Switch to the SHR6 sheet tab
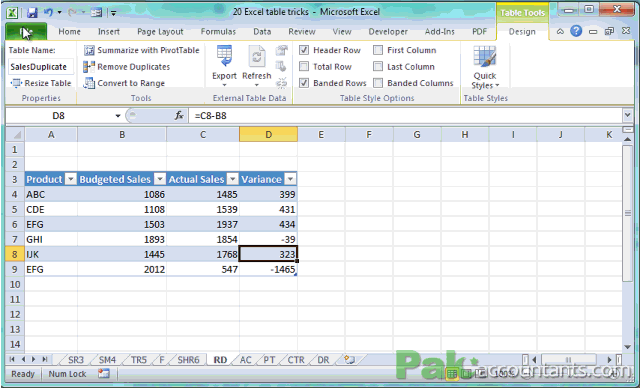The height and width of the screenshot is (388, 640). point(188,360)
